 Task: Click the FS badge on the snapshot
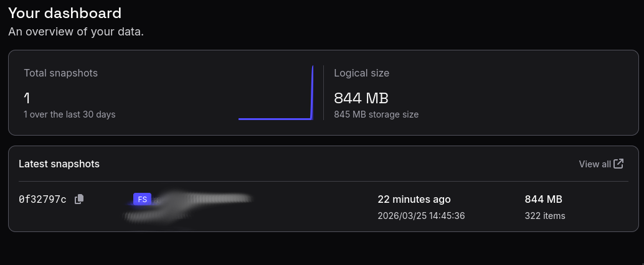(142, 199)
